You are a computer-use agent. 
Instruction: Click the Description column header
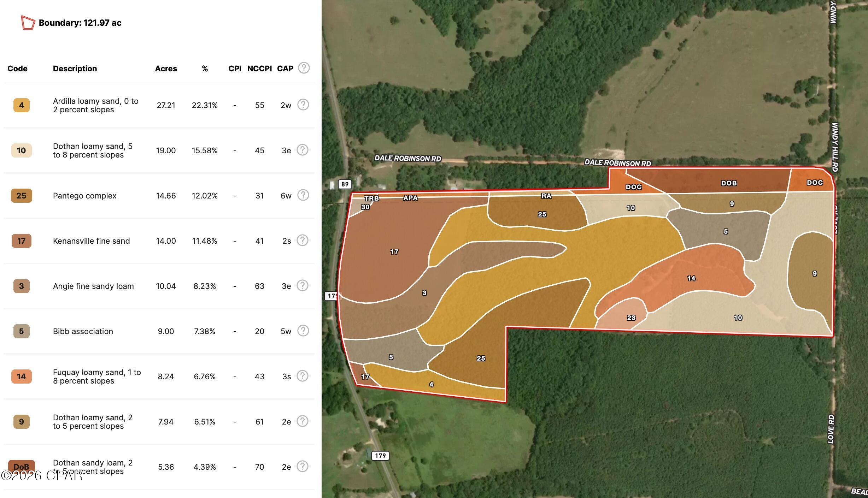click(75, 69)
